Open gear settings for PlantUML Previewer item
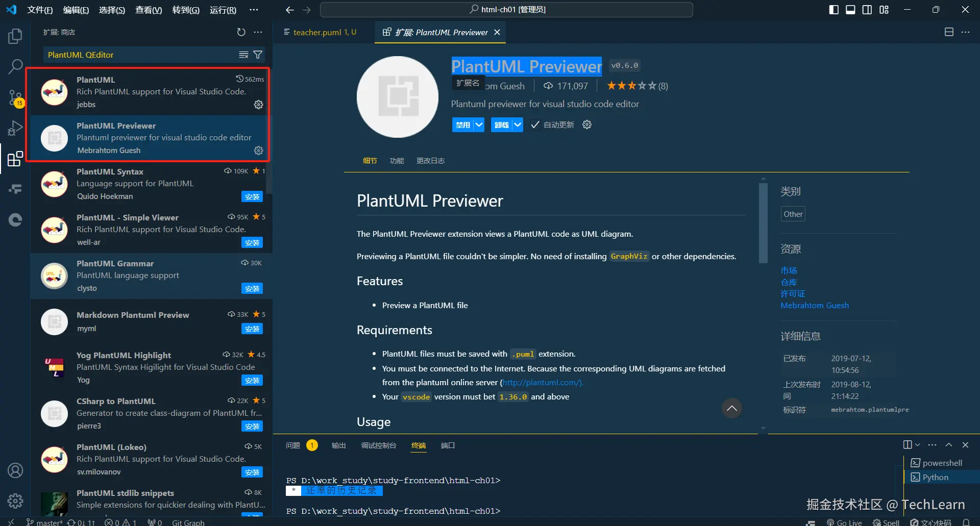This screenshot has height=526, width=980. 259,151
